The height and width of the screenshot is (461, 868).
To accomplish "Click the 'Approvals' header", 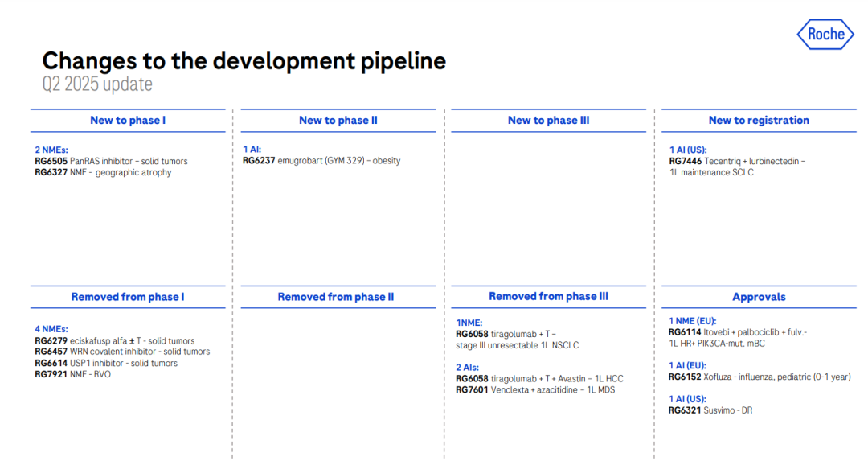I will tap(759, 297).
